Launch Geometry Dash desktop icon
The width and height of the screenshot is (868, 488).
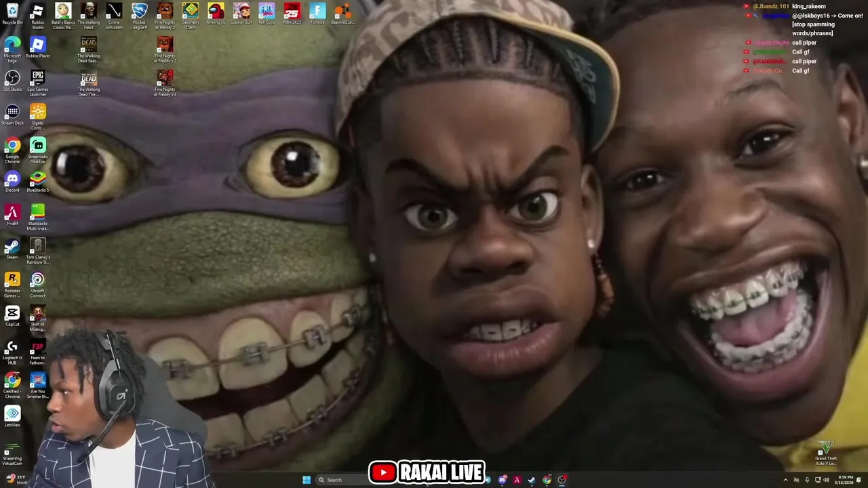(x=191, y=16)
